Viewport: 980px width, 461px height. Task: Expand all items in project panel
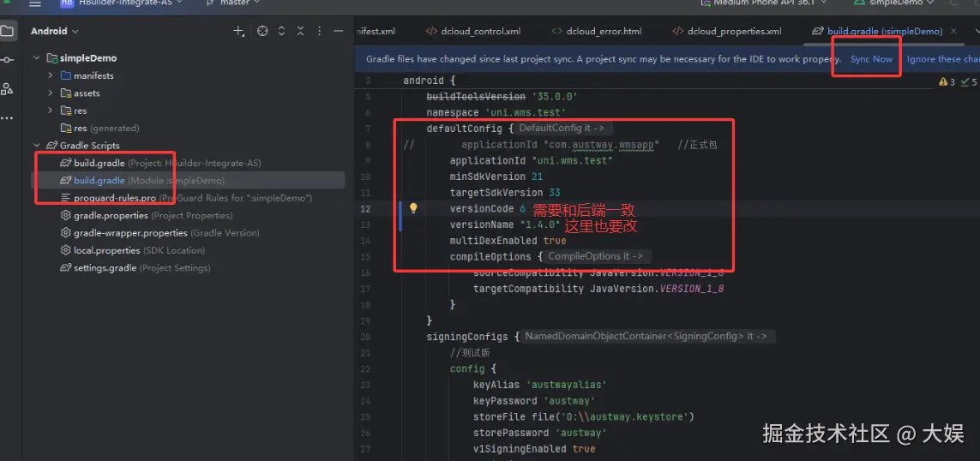(x=281, y=31)
